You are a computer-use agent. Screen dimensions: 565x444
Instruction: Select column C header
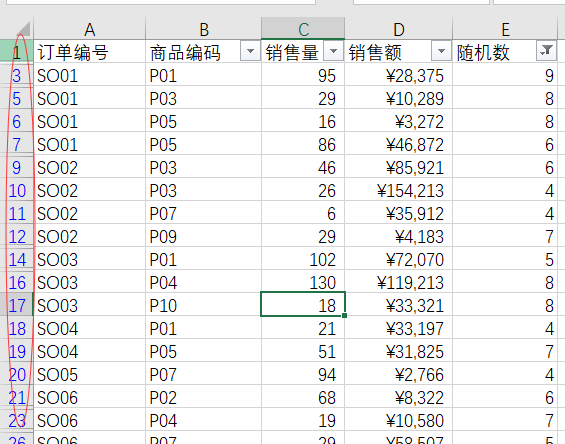point(303,29)
